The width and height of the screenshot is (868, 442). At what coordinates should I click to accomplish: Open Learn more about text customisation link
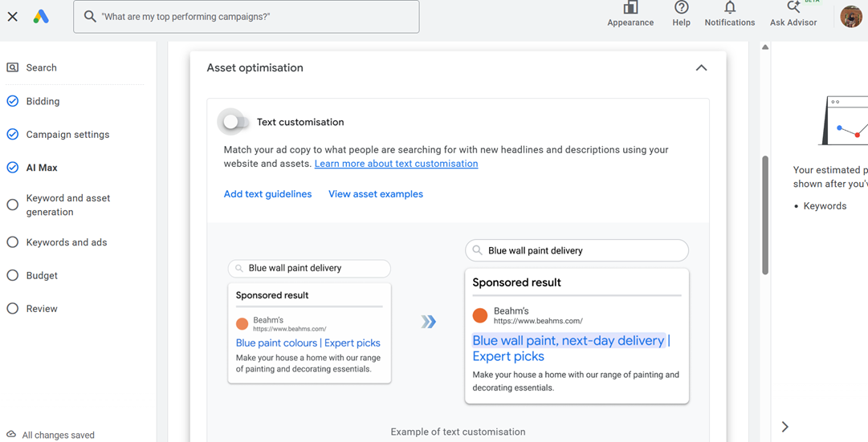(396, 164)
